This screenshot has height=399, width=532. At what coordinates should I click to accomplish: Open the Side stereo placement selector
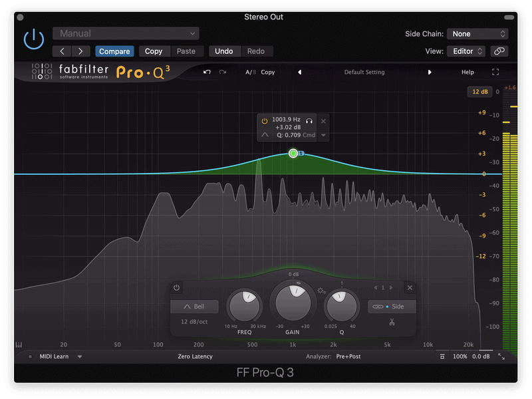click(392, 307)
